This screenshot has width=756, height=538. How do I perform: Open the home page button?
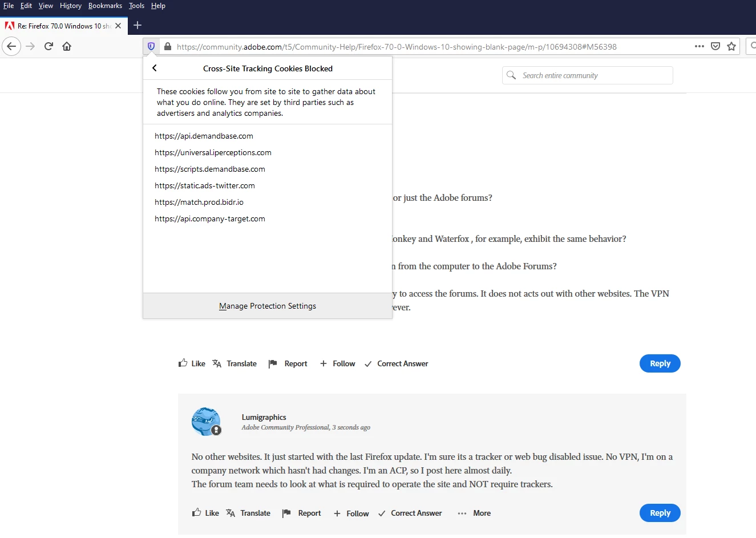[x=67, y=46]
